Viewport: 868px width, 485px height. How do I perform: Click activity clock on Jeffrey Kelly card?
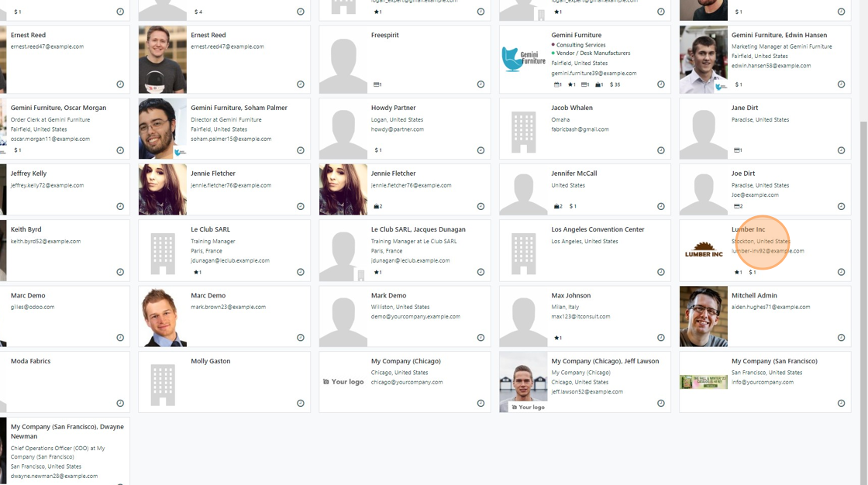coord(120,206)
